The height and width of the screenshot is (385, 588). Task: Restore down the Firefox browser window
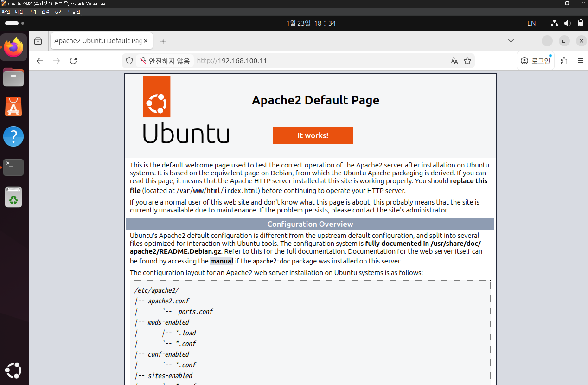tap(564, 41)
